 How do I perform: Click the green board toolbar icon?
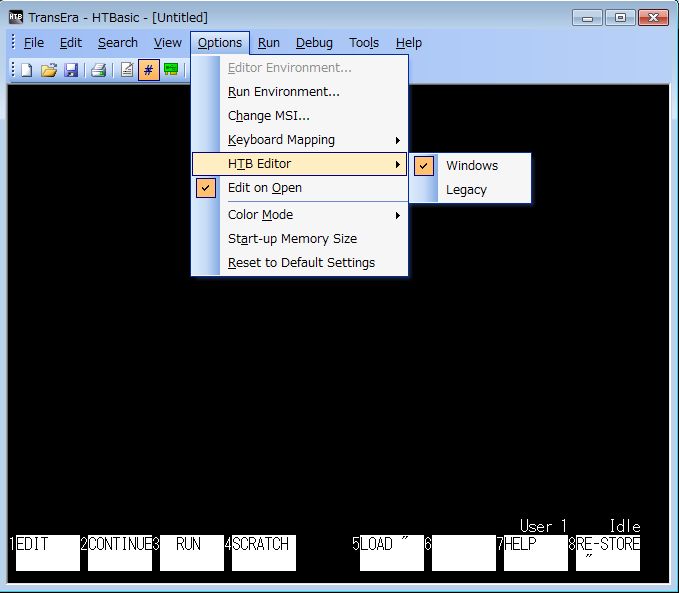point(171,70)
